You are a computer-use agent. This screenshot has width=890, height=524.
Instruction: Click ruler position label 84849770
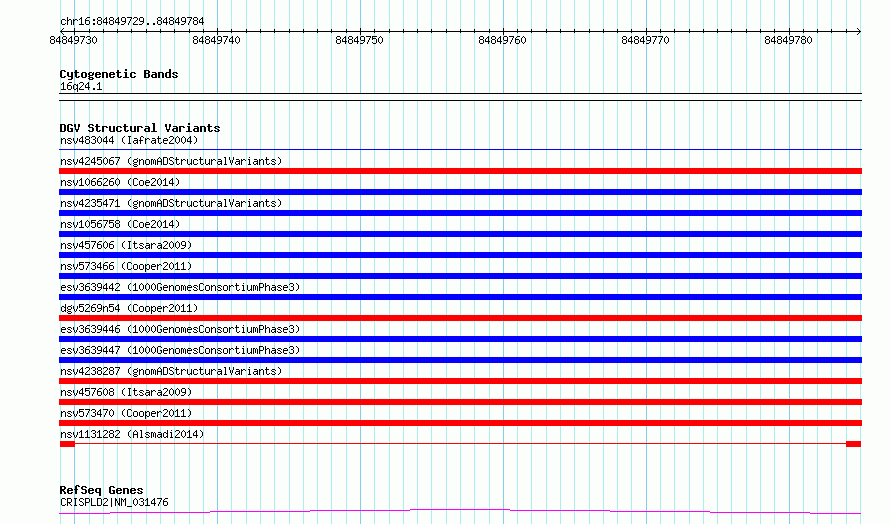[x=645, y=40]
